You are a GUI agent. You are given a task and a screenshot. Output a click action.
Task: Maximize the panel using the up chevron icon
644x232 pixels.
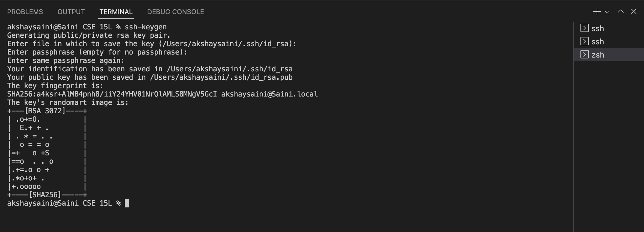click(x=620, y=12)
